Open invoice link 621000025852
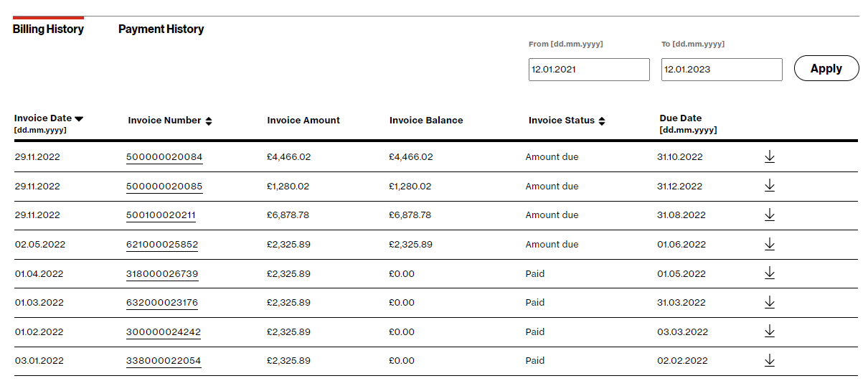This screenshot has height=381, width=868. pyautogui.click(x=162, y=245)
